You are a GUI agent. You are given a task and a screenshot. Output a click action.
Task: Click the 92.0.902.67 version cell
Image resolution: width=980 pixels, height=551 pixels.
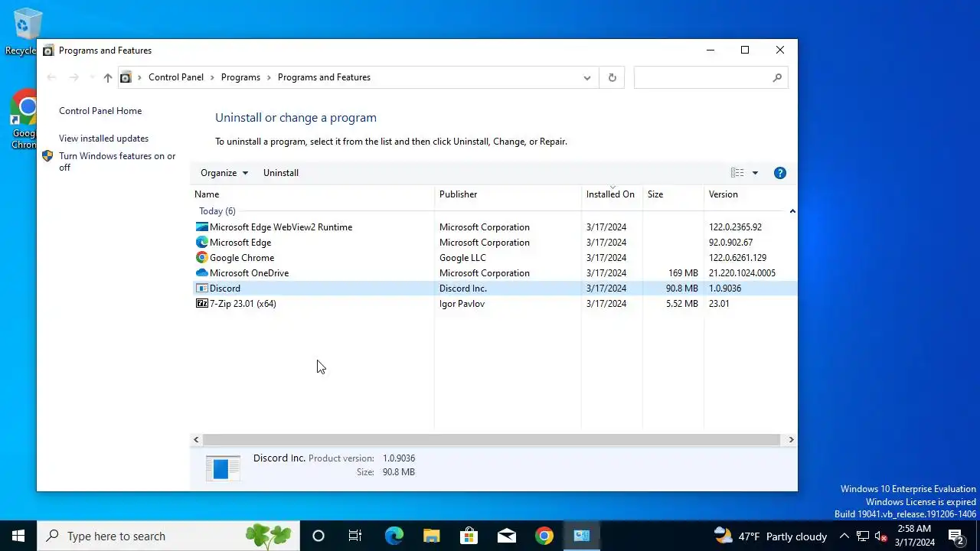click(730, 243)
